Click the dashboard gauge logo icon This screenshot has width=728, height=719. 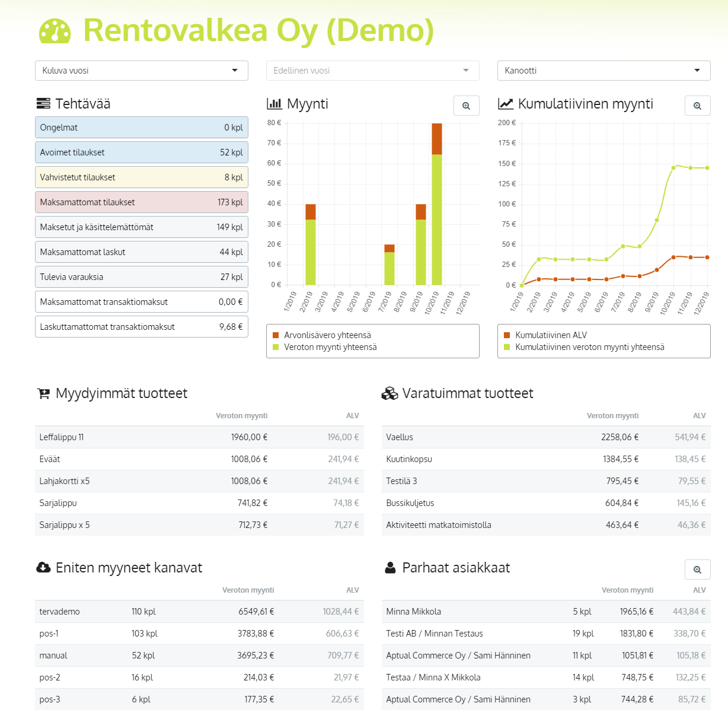[55, 31]
